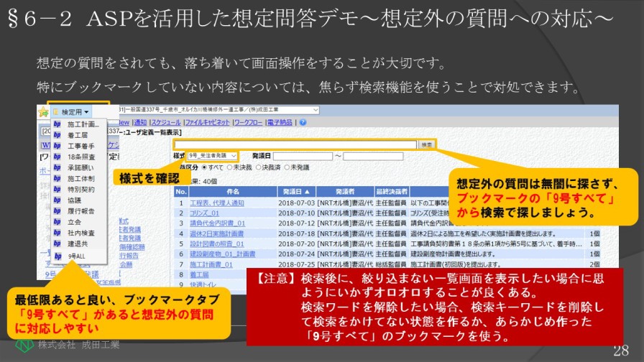This screenshot has width=644, height=362.
Task: Select the 着工届 bookmark item
Action: click(78, 135)
